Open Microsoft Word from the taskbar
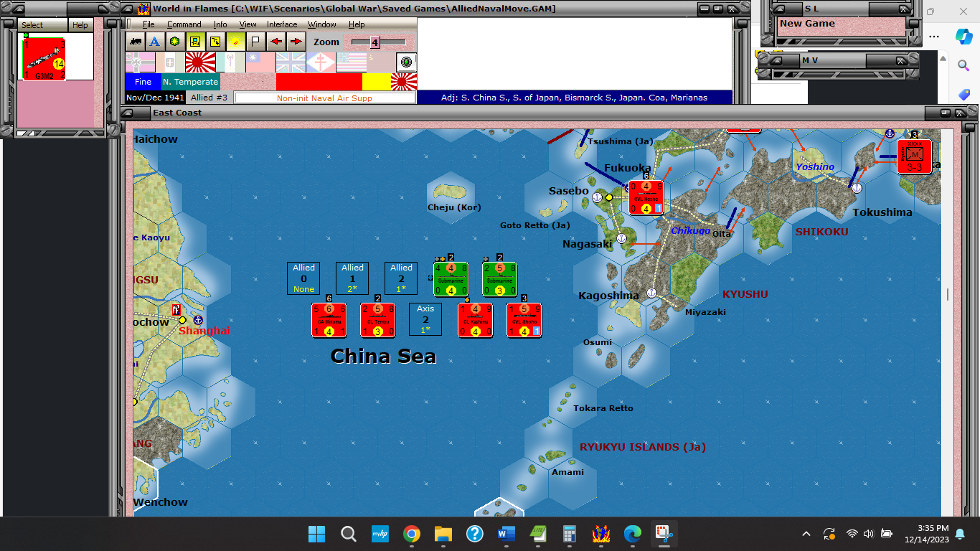Viewport: 980px width, 551px height. (506, 534)
